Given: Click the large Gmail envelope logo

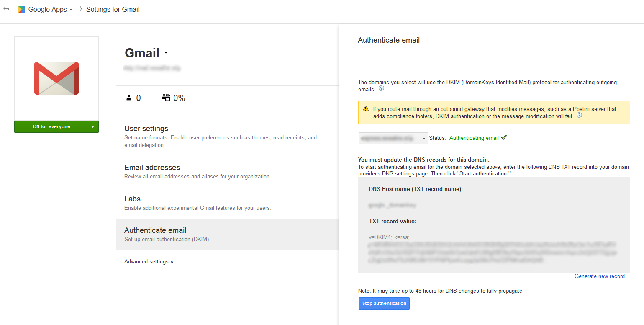Looking at the screenshot, I should [56, 78].
